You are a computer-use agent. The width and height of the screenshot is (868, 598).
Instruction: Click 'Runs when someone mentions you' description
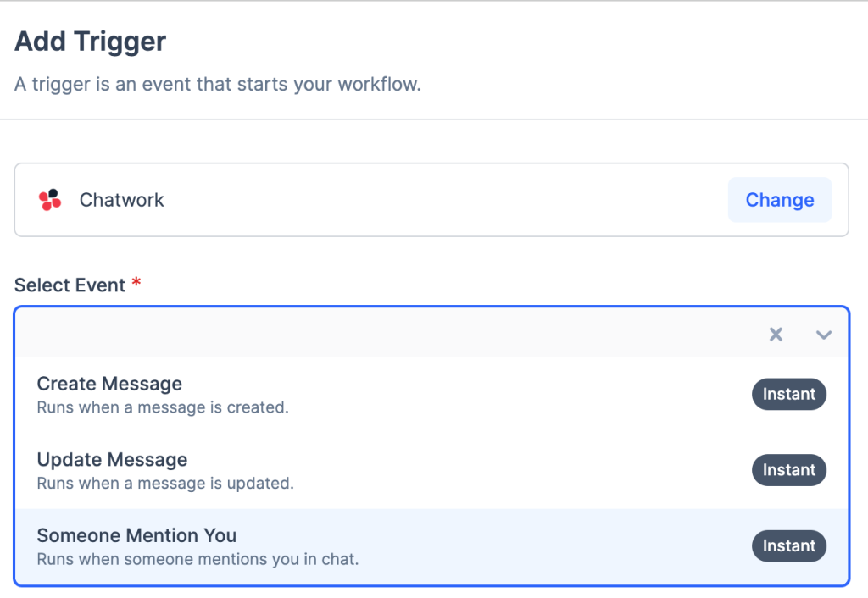198,560
